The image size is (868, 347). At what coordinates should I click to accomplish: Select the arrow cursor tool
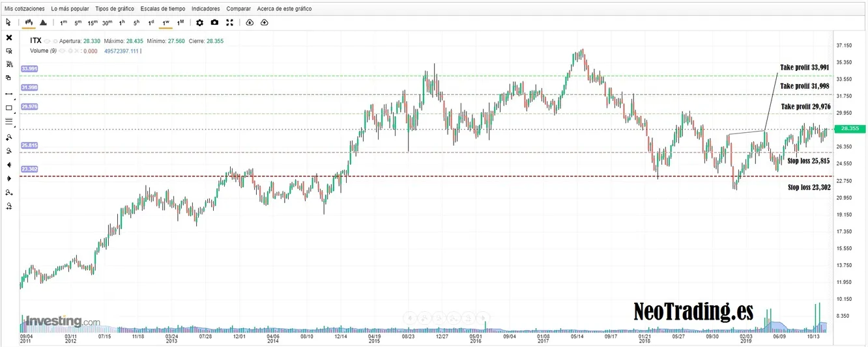click(x=8, y=22)
